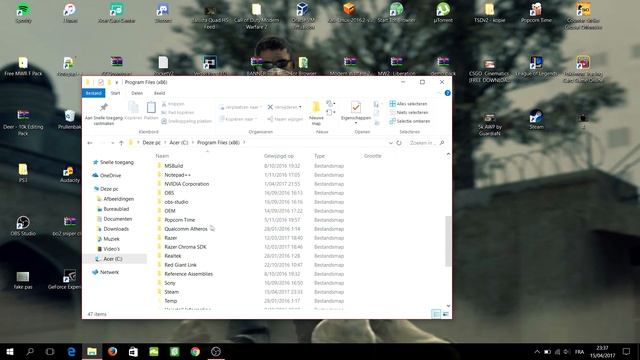640x360 pixels.
Task: Select the Popcorn Time folder
Action: tap(180, 220)
